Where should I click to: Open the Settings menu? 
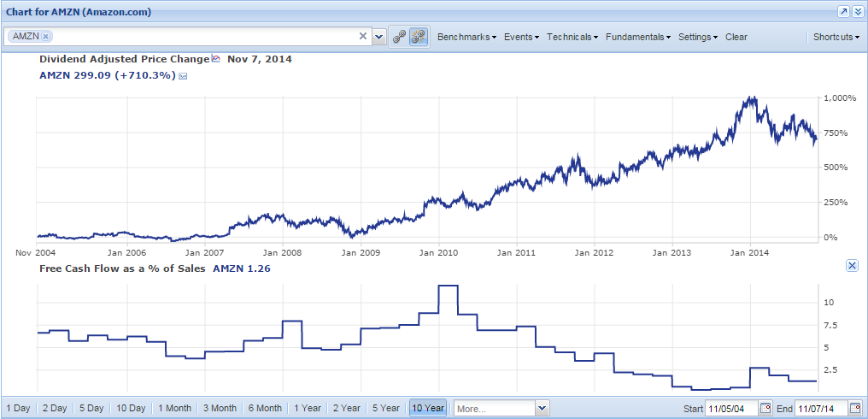click(698, 37)
